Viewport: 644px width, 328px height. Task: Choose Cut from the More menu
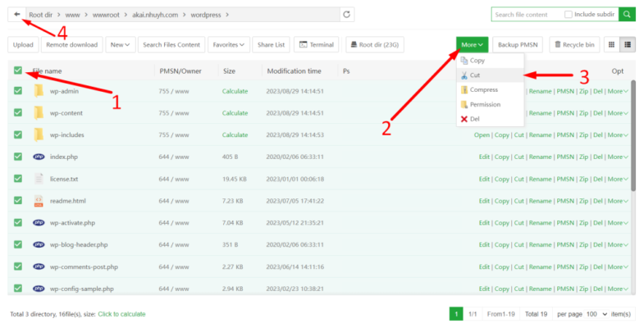(490, 75)
